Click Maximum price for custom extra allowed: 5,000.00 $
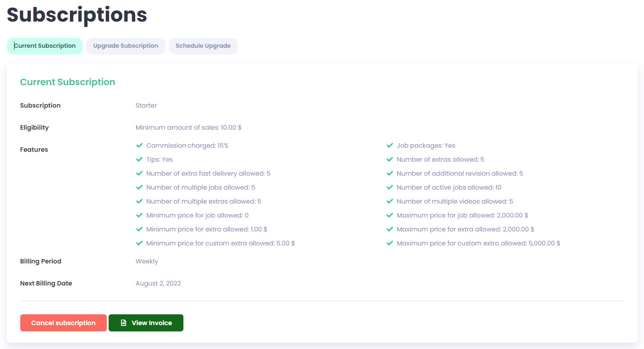This screenshot has height=349, width=644. point(478,243)
